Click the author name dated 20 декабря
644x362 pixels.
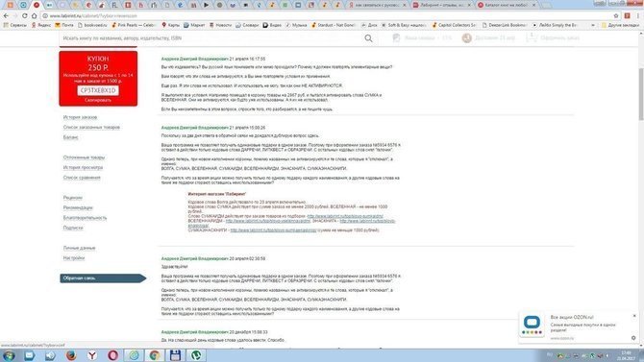[194, 332]
